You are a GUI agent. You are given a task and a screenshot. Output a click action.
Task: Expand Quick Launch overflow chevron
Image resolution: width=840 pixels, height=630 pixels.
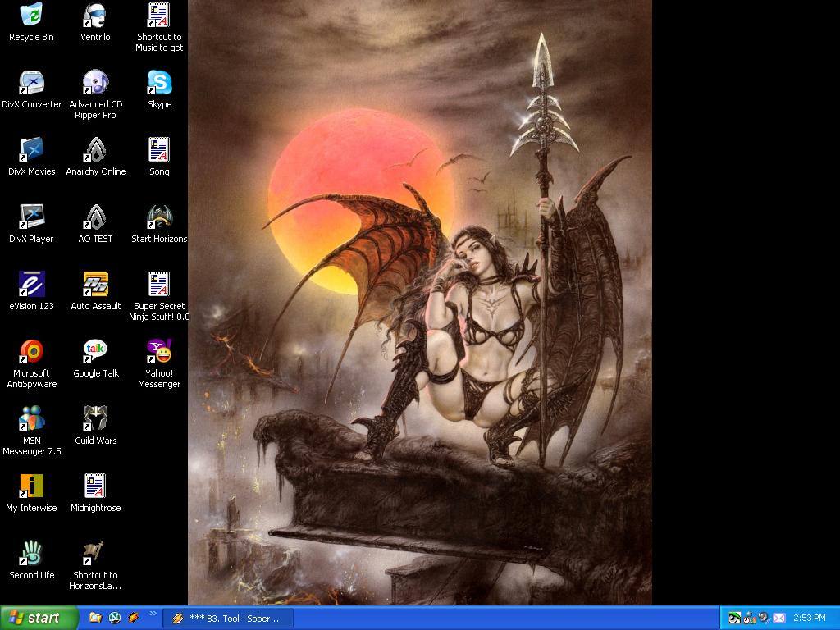pos(153,614)
